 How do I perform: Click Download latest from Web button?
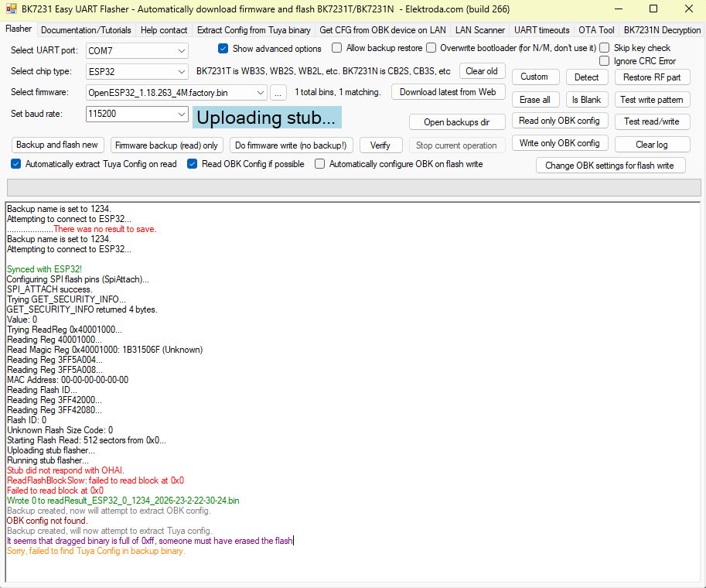coord(448,92)
